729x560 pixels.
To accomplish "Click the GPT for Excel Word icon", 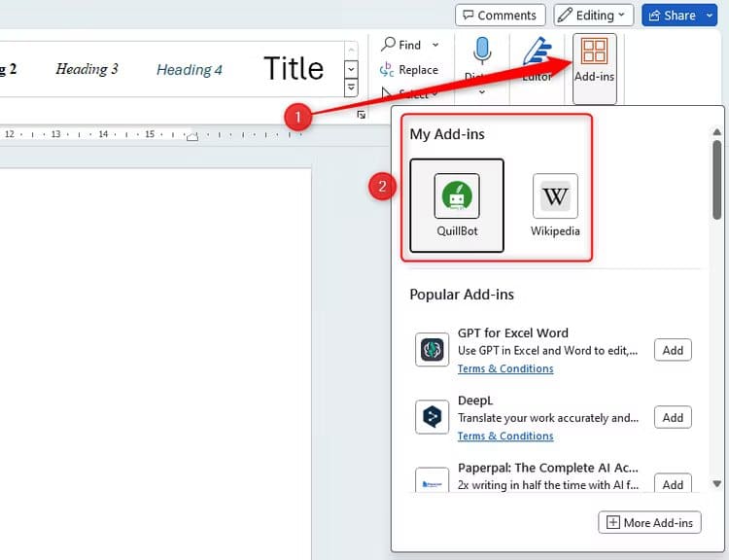I will (432, 350).
